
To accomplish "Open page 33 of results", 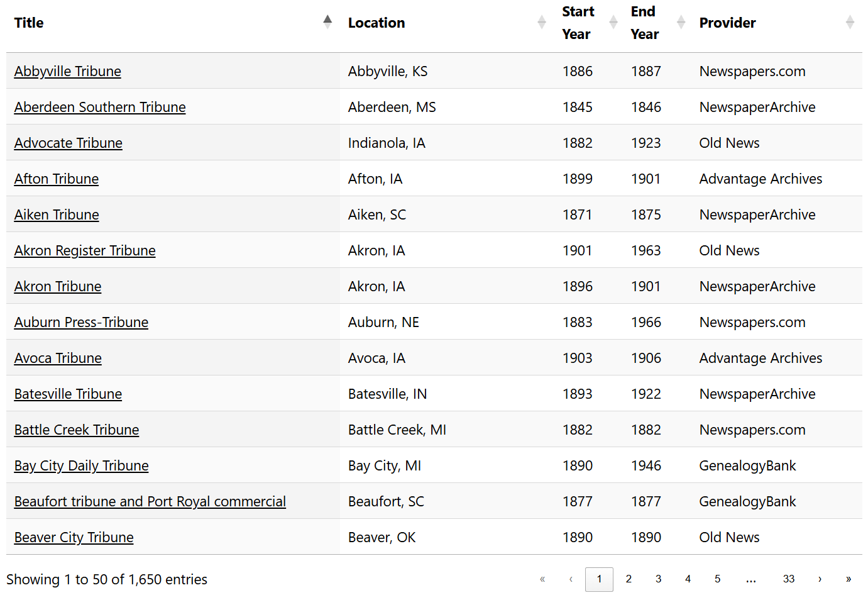I will pos(789,579).
